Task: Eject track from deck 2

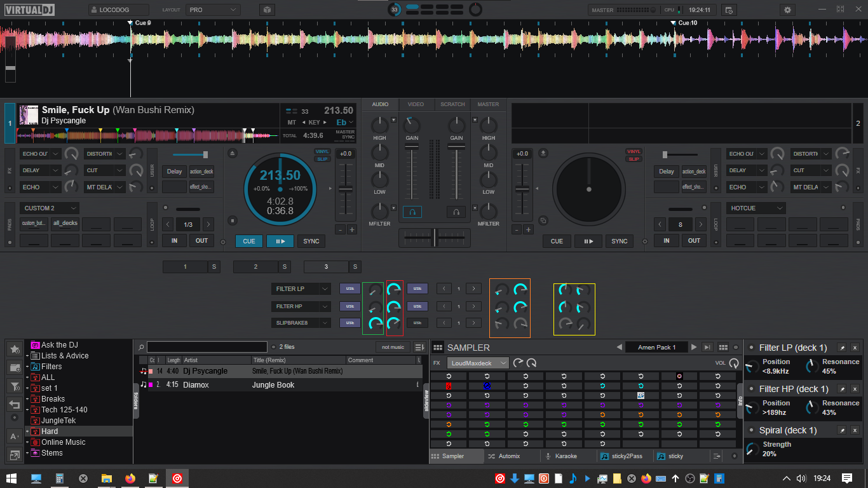Action: click(x=543, y=153)
